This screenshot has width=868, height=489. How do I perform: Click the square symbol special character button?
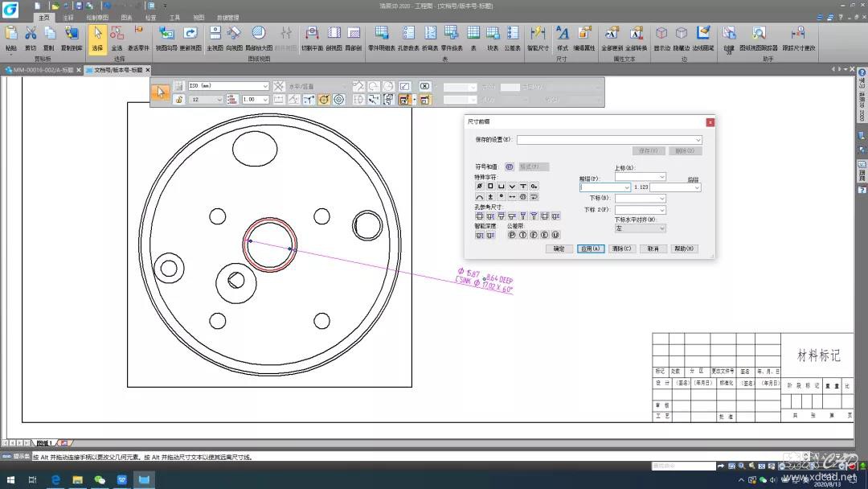(490, 186)
